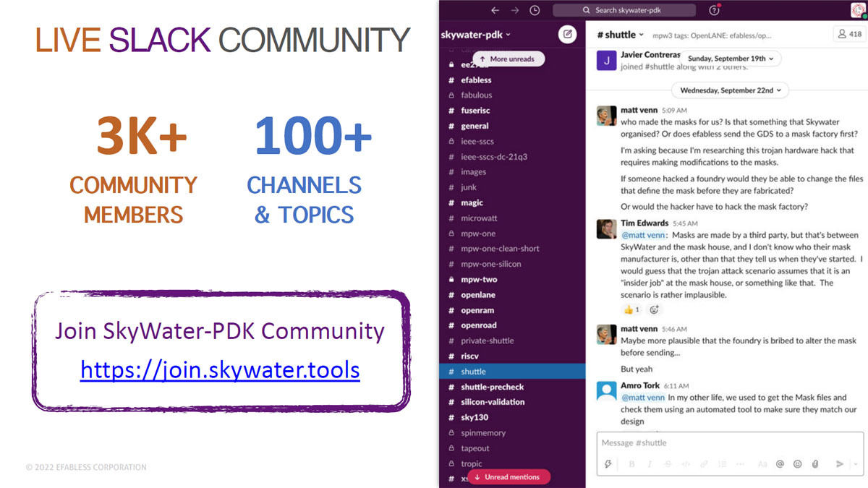Toggle bold formatting in message composer
This screenshot has height=488, width=868.
pos(631,463)
